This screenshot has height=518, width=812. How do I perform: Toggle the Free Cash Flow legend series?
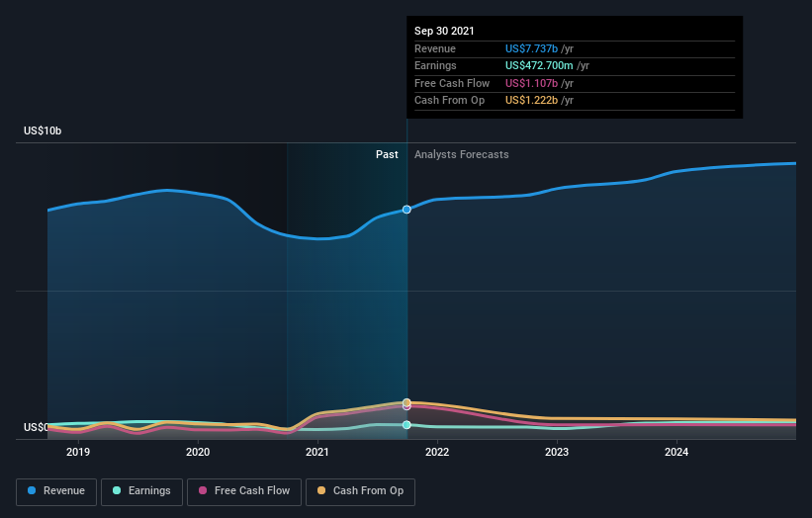pyautogui.click(x=244, y=491)
